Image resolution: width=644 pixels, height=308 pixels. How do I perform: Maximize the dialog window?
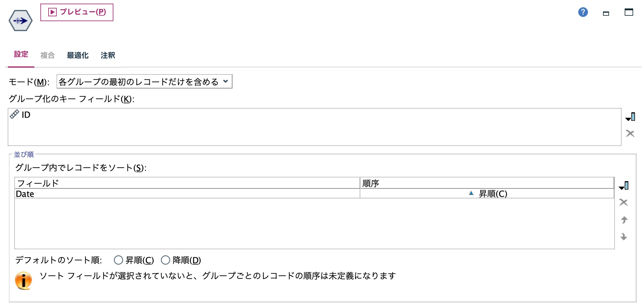[629, 13]
